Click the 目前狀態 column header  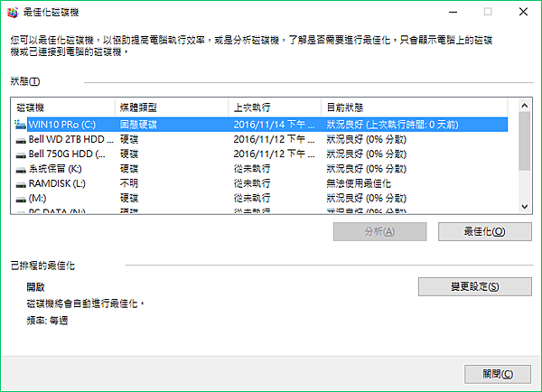tap(415, 107)
